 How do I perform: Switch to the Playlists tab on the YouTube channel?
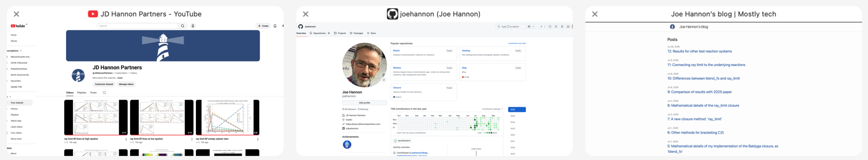click(x=82, y=93)
